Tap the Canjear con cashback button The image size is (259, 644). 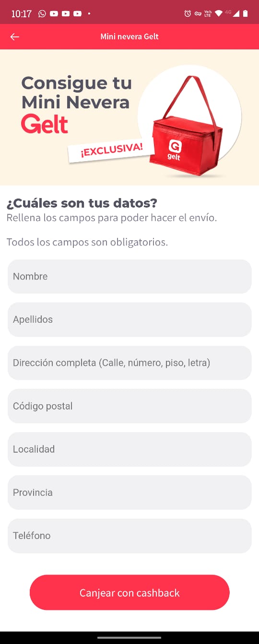point(129,593)
